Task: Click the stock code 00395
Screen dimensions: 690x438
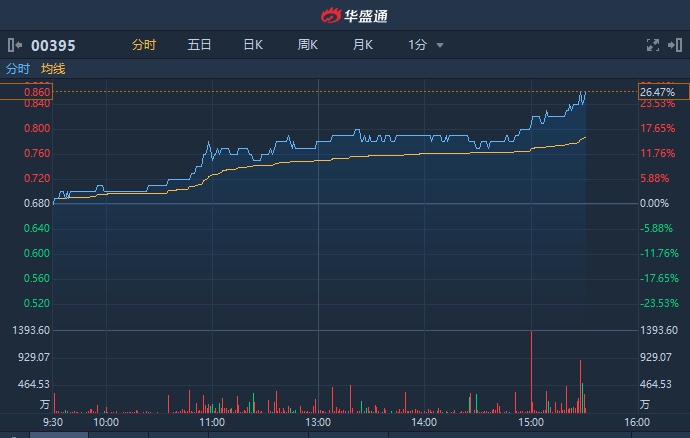Action: [x=54, y=45]
